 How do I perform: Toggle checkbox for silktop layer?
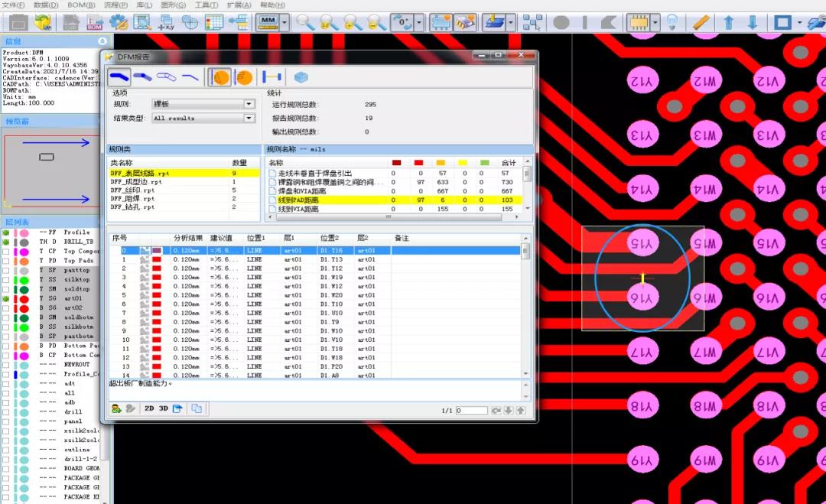coord(6,280)
